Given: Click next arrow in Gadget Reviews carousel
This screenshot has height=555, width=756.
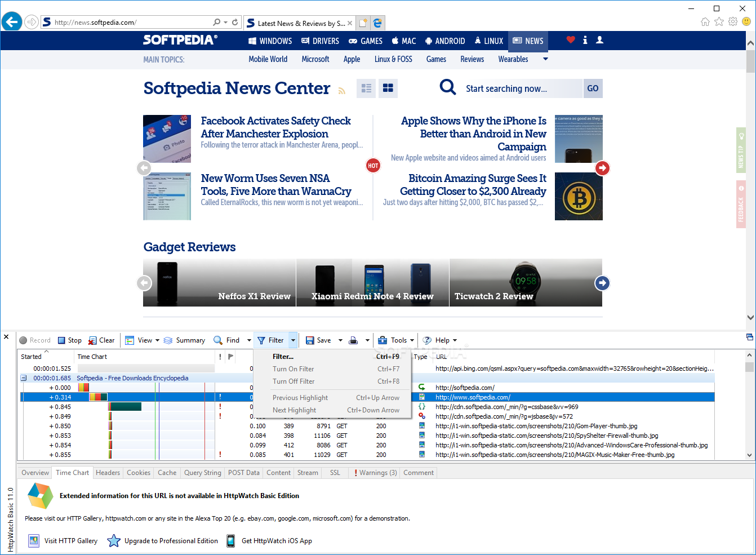Looking at the screenshot, I should [602, 283].
